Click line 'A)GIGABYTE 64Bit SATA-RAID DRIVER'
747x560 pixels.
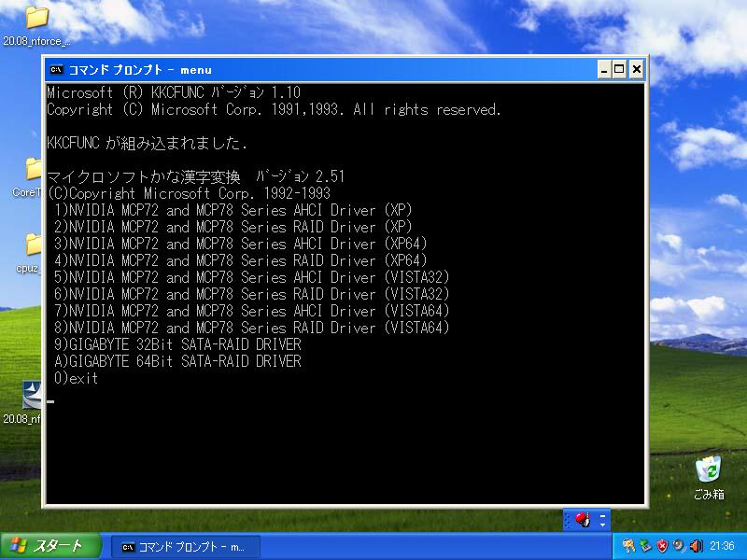[x=177, y=361]
